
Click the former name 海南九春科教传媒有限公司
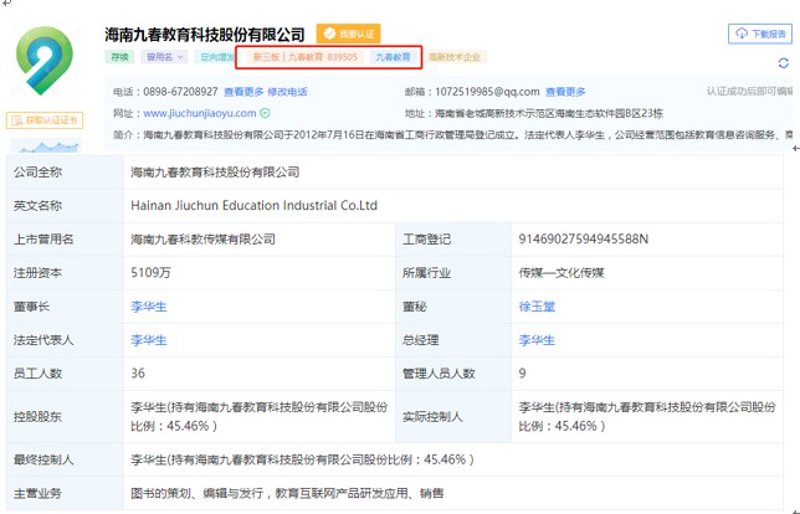tap(203, 239)
